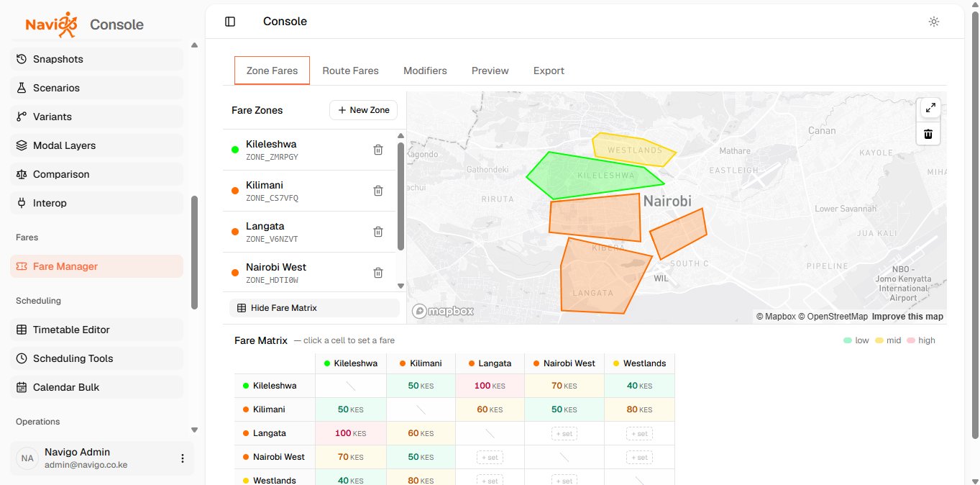Open Variants in the sidebar
This screenshot has height=485, width=980.
[96, 117]
